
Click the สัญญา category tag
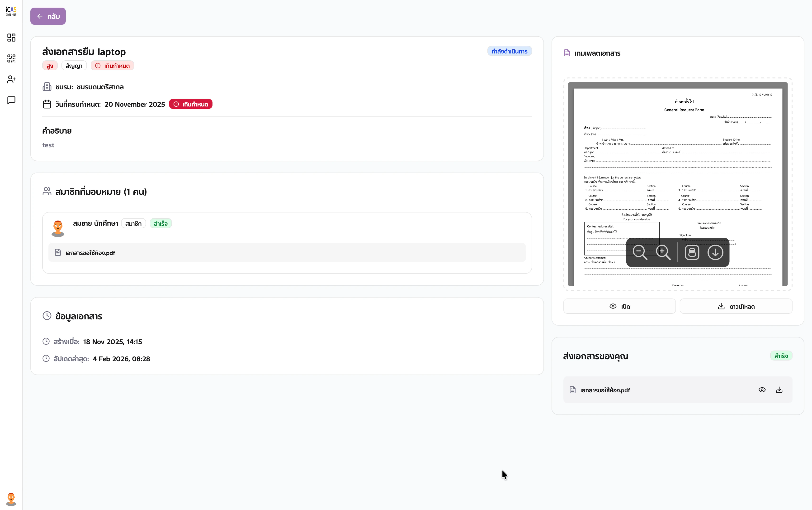[74, 66]
